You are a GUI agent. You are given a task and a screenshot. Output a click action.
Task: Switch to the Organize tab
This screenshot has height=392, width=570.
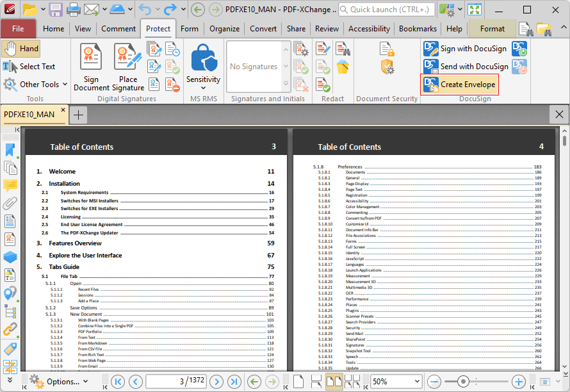point(224,29)
